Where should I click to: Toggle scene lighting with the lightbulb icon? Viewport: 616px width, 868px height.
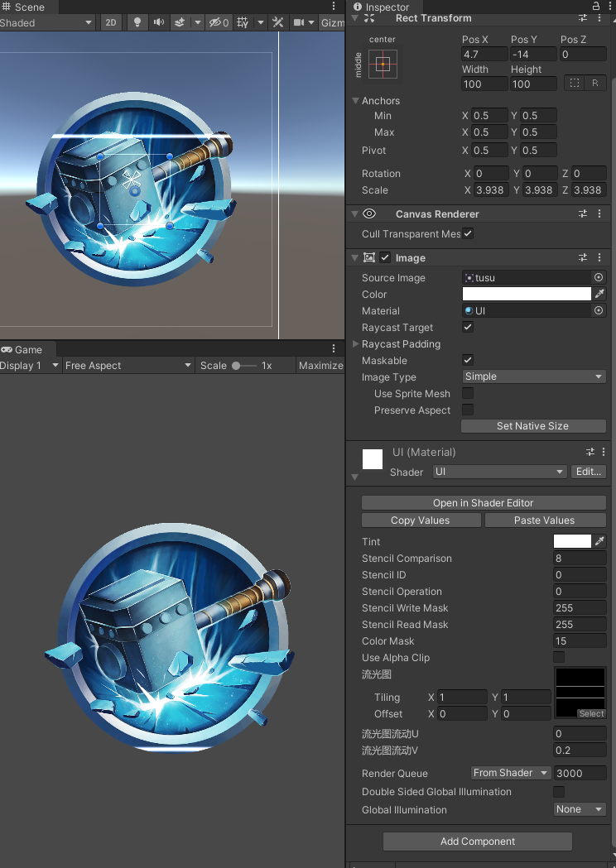(x=137, y=22)
